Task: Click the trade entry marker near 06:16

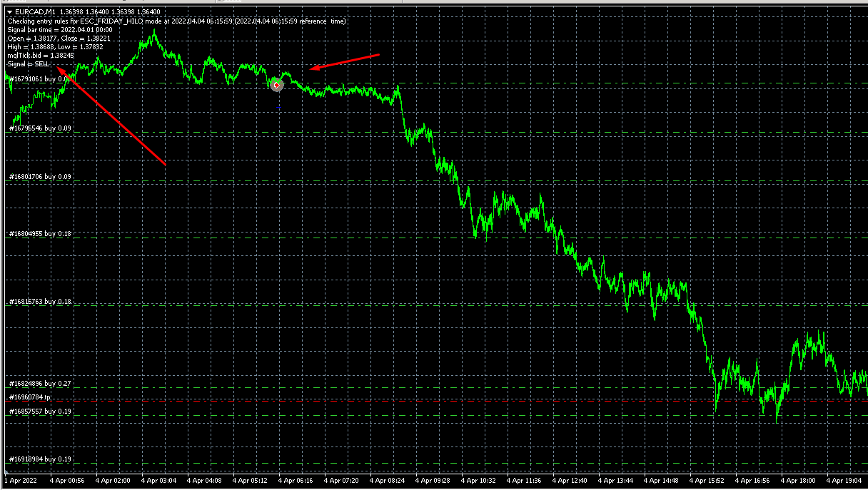Action: click(x=276, y=85)
